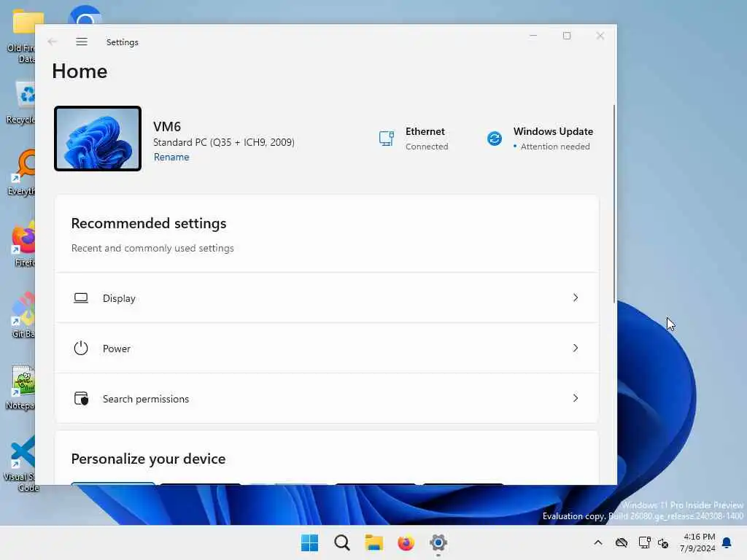Click the Settings gear taskbar icon
This screenshot has width=747, height=560.
coord(438,542)
